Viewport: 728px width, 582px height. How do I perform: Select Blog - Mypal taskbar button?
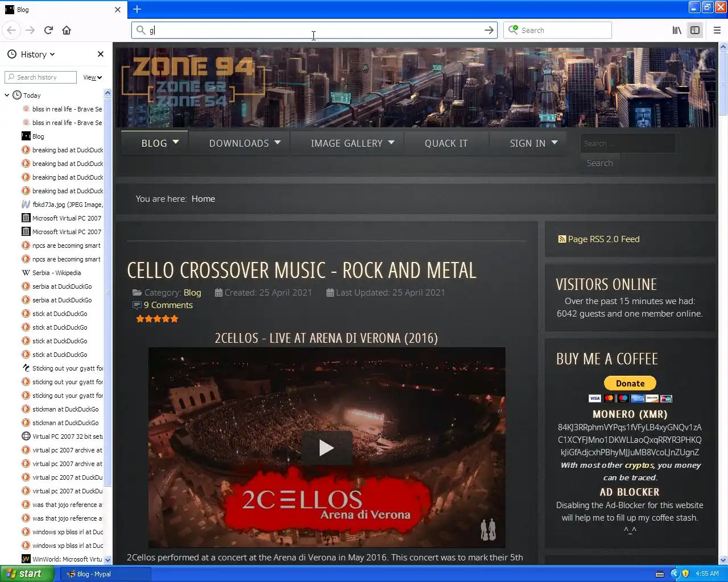[106, 574]
